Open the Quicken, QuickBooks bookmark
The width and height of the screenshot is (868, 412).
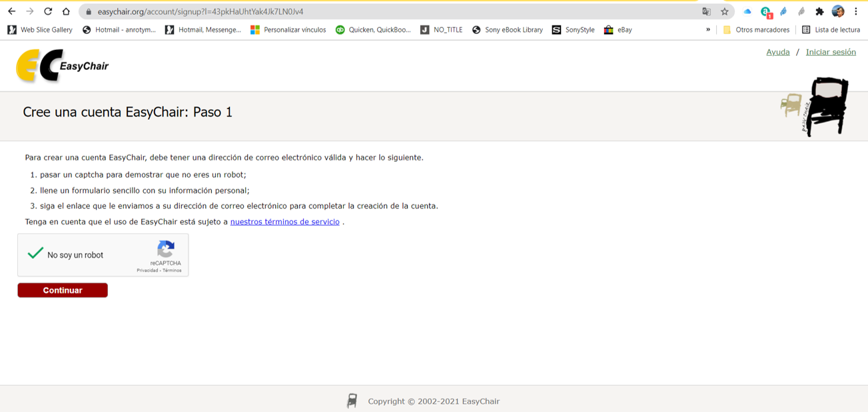(374, 30)
